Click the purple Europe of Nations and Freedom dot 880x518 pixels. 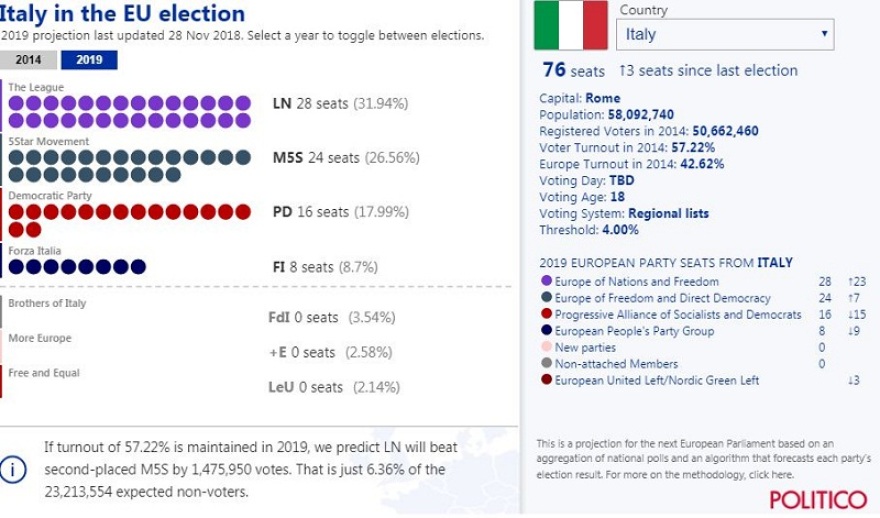545,282
